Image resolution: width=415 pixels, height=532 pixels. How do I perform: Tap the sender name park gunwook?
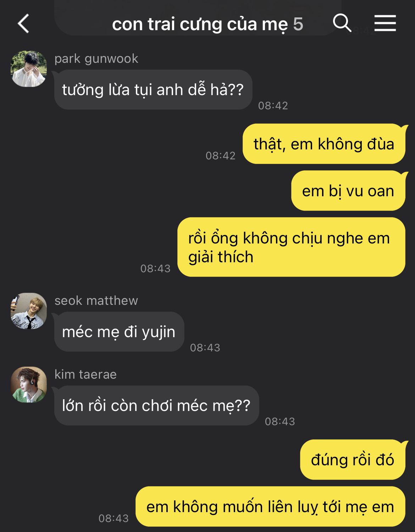pos(96,59)
